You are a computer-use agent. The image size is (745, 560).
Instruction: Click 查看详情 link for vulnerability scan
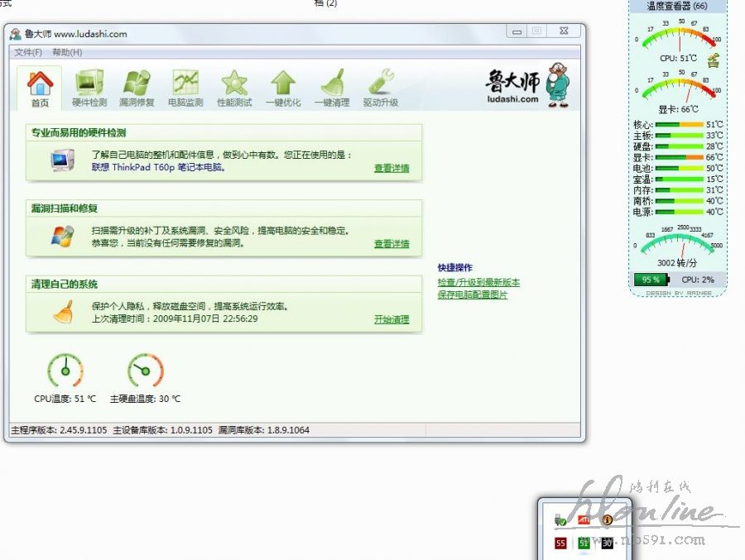pos(392,244)
